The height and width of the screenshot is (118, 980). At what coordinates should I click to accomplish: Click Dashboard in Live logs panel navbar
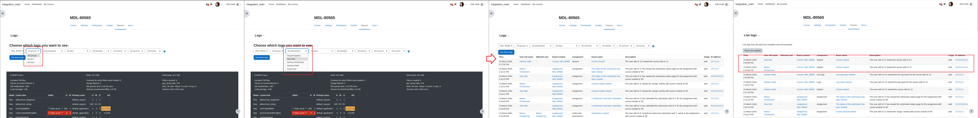point(770,4)
